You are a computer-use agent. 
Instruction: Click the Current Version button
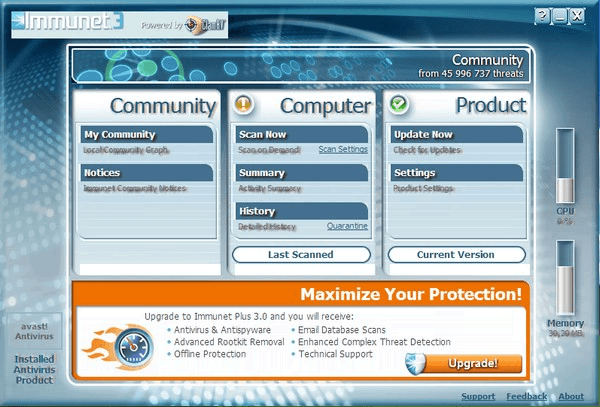(457, 255)
